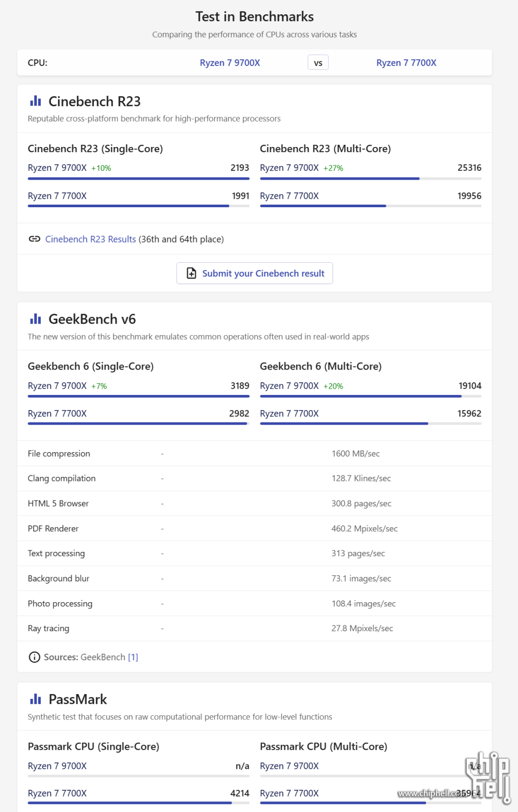The width and height of the screenshot is (518, 812).
Task: Click 'Submit your Cinebench result' button
Action: [x=255, y=273]
